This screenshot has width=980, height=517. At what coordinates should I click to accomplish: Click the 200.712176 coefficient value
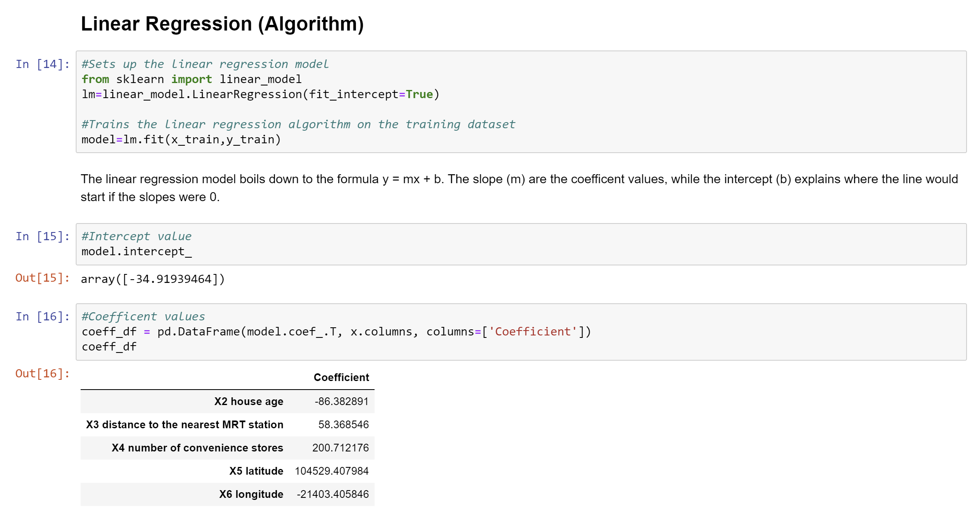(x=340, y=448)
